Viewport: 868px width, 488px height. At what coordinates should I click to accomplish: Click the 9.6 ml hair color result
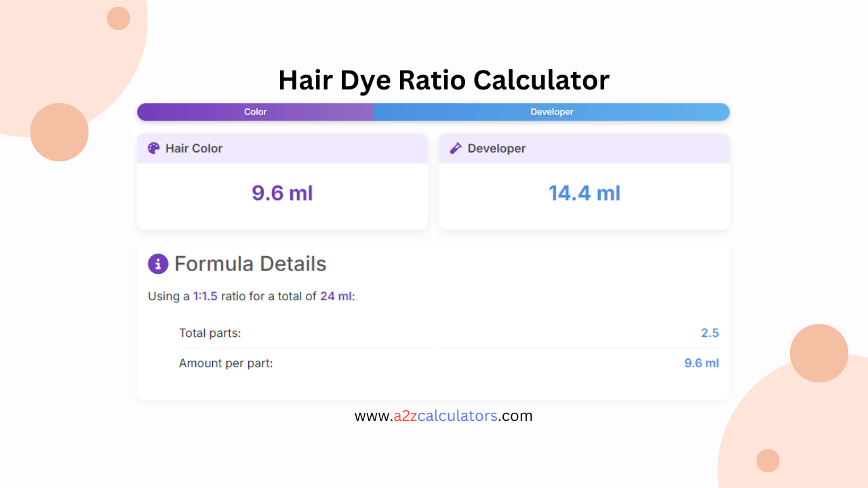click(282, 193)
